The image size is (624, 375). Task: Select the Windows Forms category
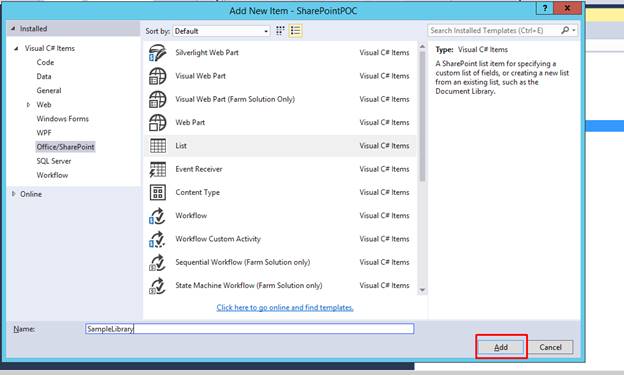(x=62, y=119)
